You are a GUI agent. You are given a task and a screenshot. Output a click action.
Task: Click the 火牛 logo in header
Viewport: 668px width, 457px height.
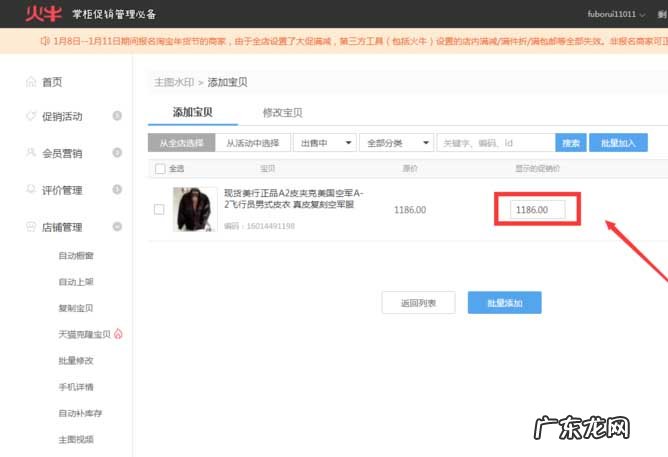coord(43,14)
